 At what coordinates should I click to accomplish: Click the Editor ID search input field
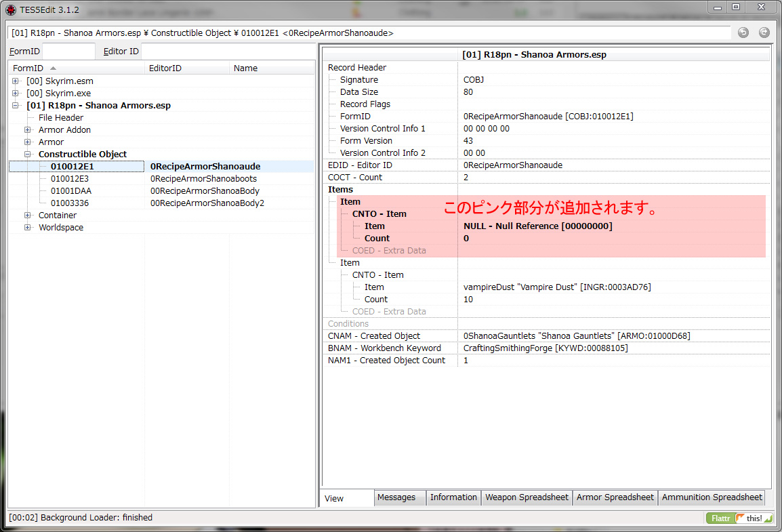point(228,51)
